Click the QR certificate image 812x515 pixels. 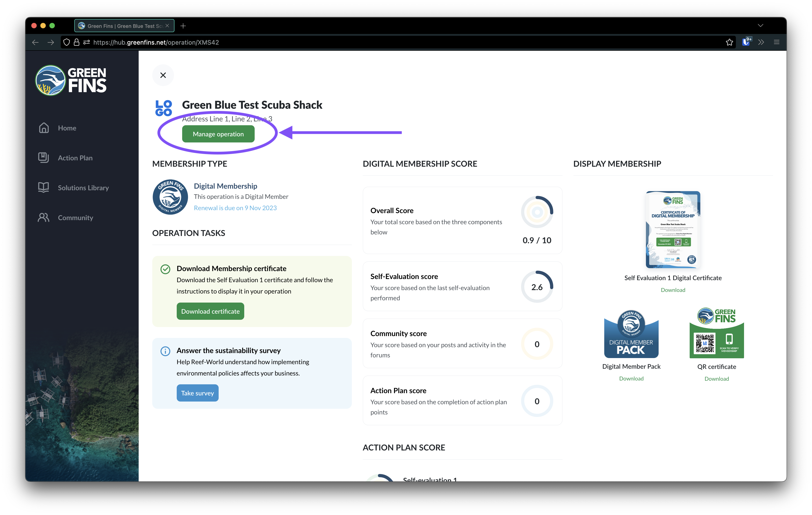717,333
